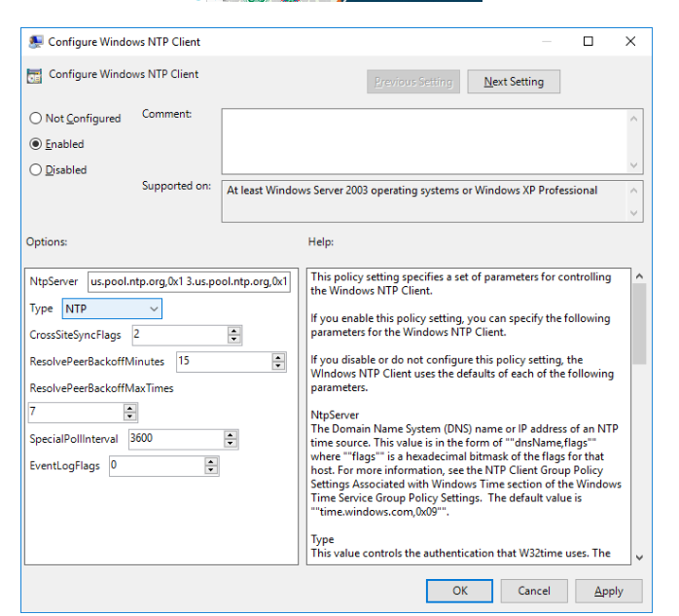
Task: Click the Supported on scroll down arrow
Action: (634, 213)
